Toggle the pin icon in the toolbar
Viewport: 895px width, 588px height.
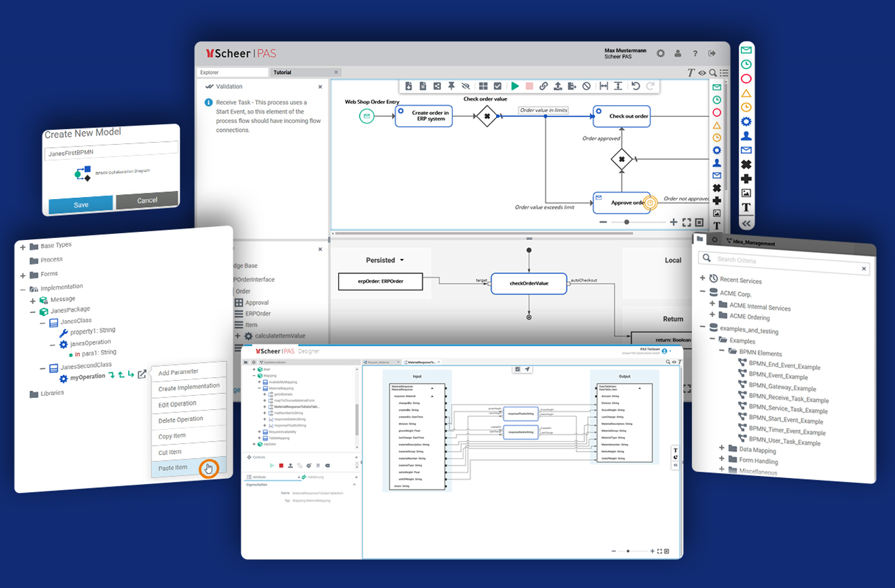coord(452,86)
